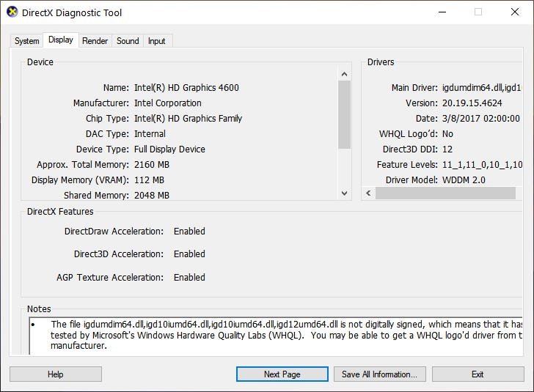
Task: Click Device panel scroll down arrow
Action: (344, 193)
